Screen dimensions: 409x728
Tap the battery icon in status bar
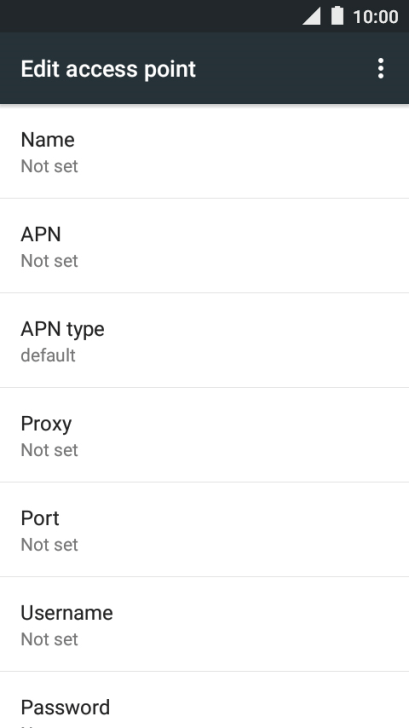(x=338, y=16)
